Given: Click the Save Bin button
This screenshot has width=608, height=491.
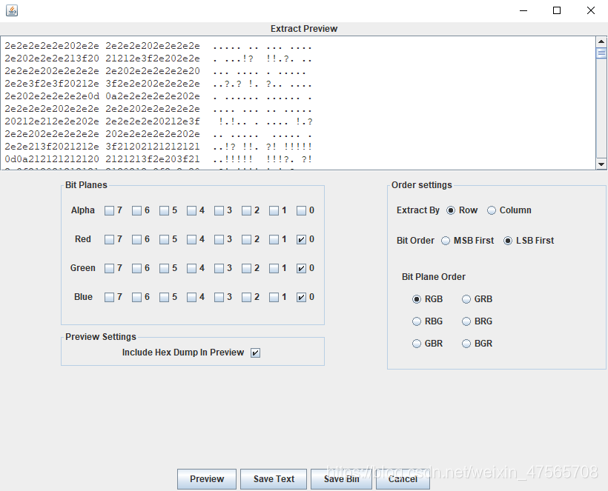Looking at the screenshot, I should 341,479.
